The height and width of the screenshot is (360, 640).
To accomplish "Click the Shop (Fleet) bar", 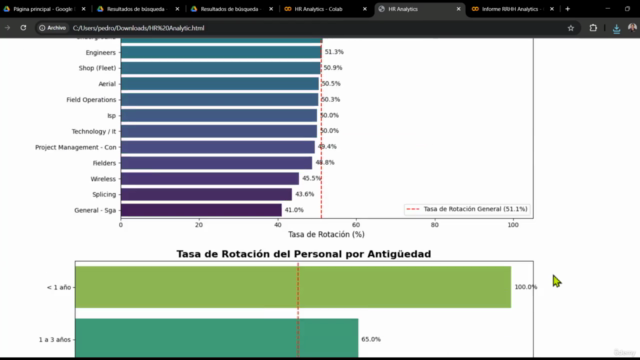I will click(x=220, y=68).
